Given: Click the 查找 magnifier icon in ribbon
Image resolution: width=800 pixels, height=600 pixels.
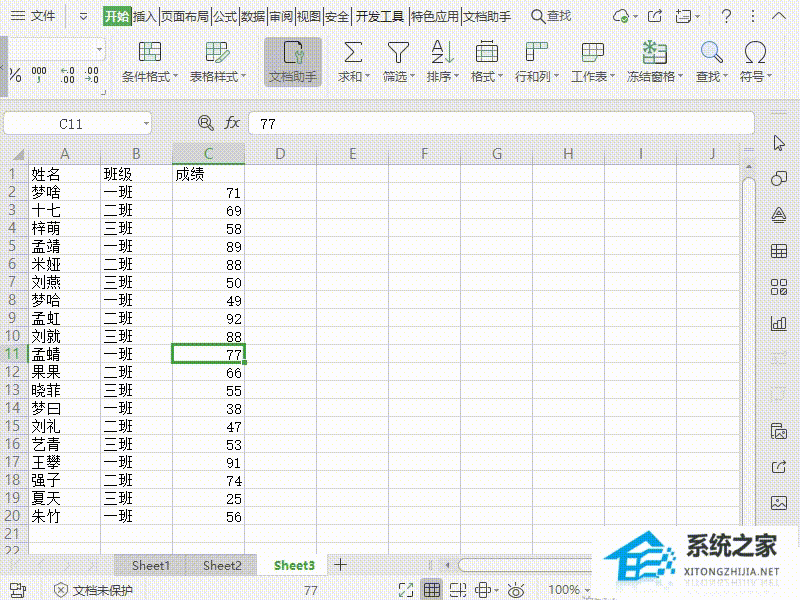Looking at the screenshot, I should click(x=711, y=52).
